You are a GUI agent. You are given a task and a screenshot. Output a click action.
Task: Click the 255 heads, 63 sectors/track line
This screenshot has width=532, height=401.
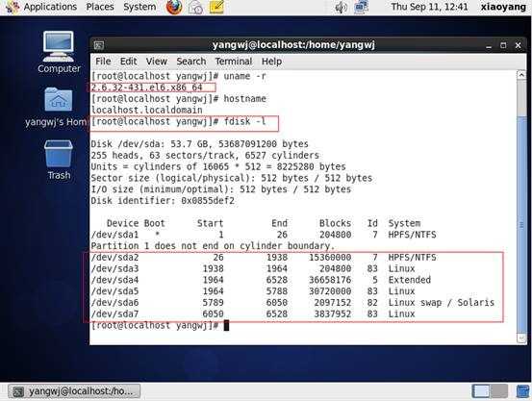pyautogui.click(x=205, y=156)
